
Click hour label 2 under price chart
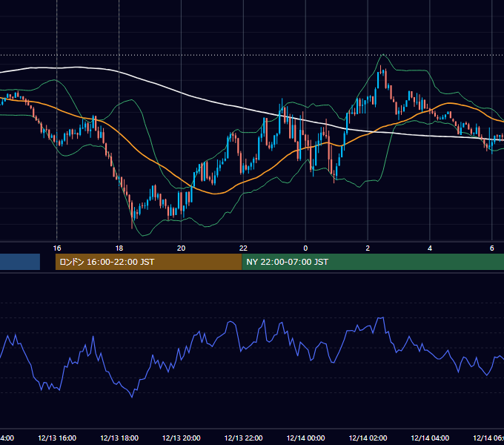coord(368,248)
